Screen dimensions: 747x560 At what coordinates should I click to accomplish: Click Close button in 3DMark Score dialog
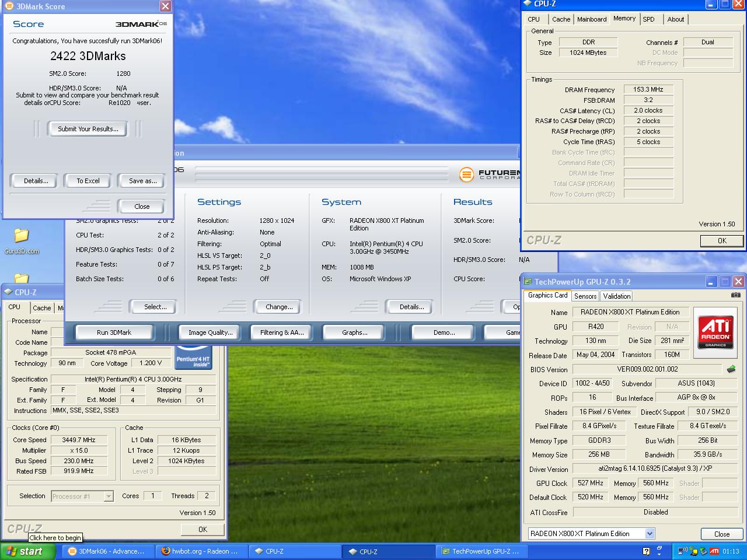click(142, 206)
